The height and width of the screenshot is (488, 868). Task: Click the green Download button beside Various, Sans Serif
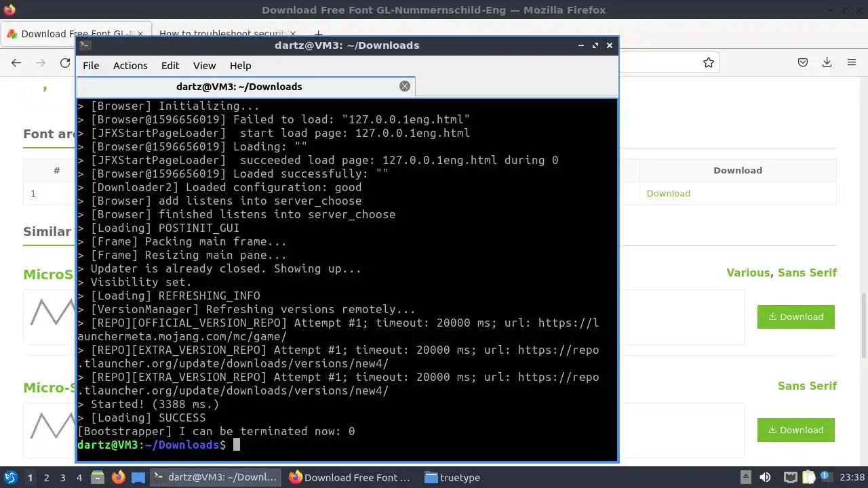pyautogui.click(x=796, y=317)
